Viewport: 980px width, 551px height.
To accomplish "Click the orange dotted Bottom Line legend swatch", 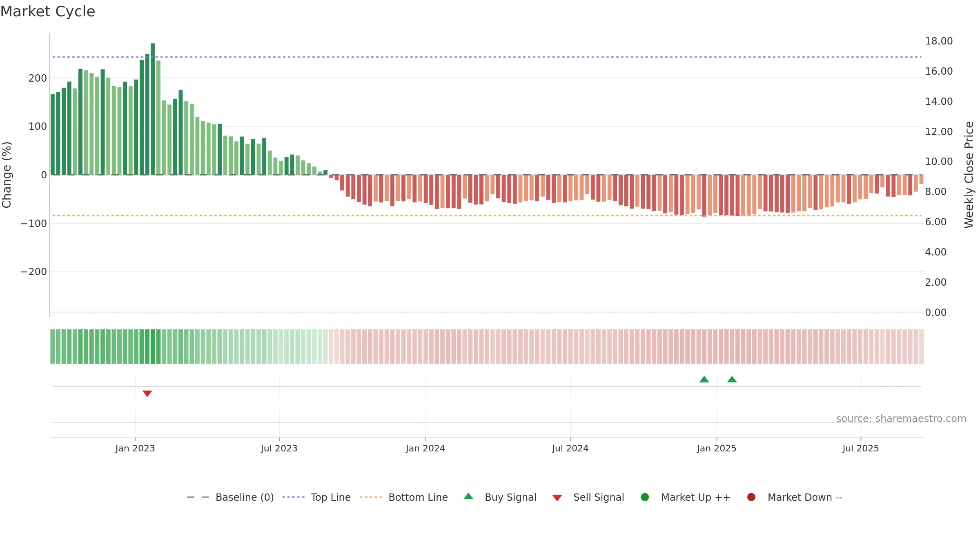I will tap(371, 497).
